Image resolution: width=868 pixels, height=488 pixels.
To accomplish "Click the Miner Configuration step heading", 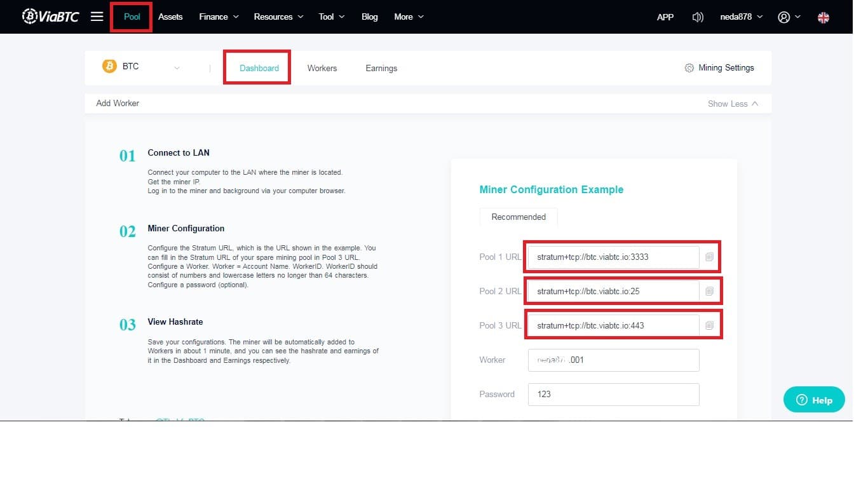I will point(186,228).
